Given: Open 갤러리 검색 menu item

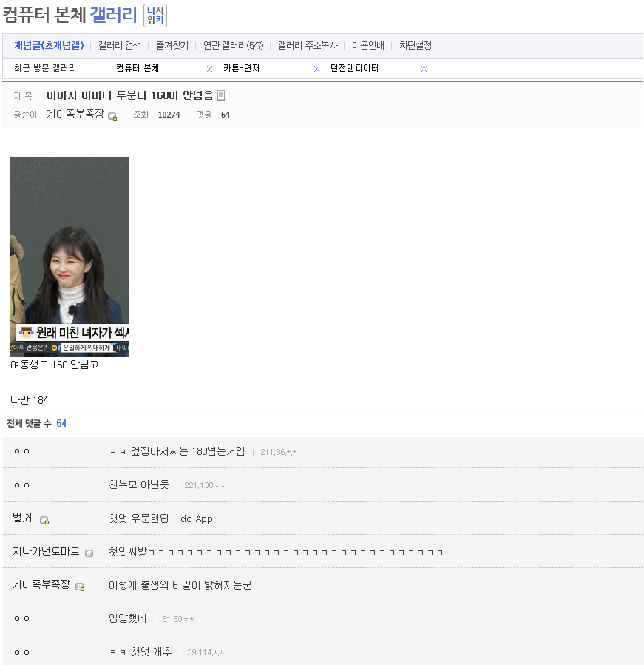Looking at the screenshot, I should click(119, 46).
